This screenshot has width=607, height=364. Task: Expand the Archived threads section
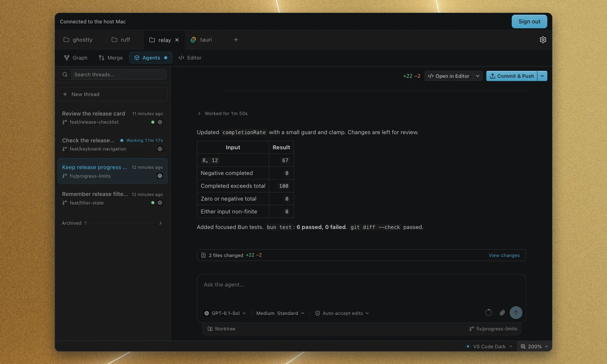click(x=112, y=223)
